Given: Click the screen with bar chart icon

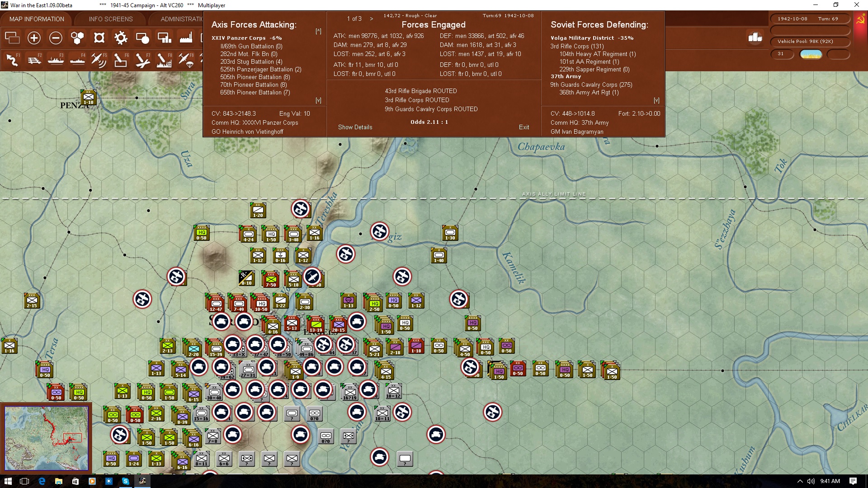Looking at the screenshot, I should [164, 38].
